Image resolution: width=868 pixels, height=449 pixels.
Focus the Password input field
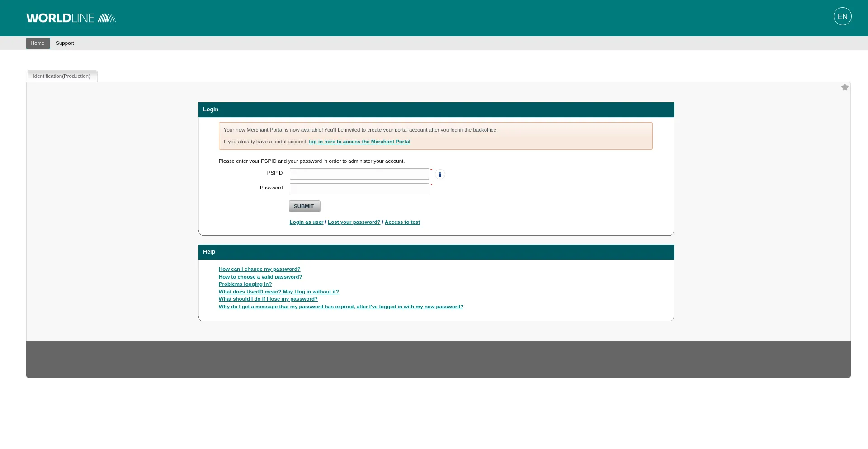[x=359, y=189]
